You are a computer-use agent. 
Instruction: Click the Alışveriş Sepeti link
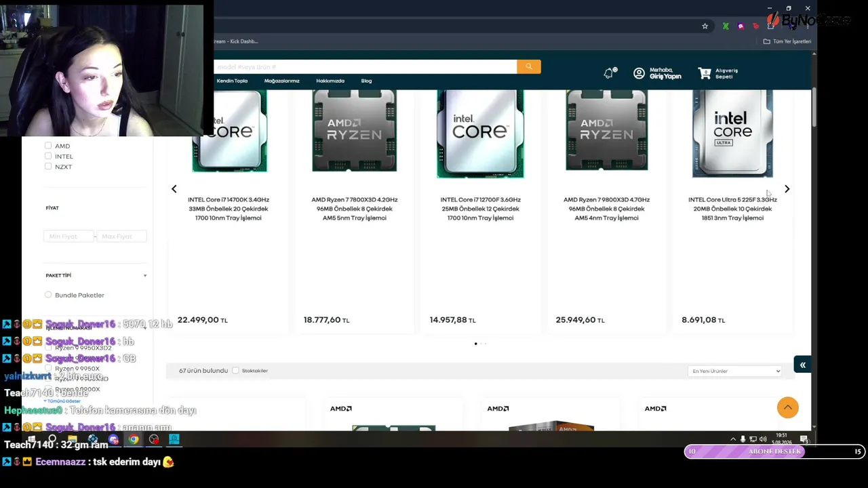tap(726, 73)
